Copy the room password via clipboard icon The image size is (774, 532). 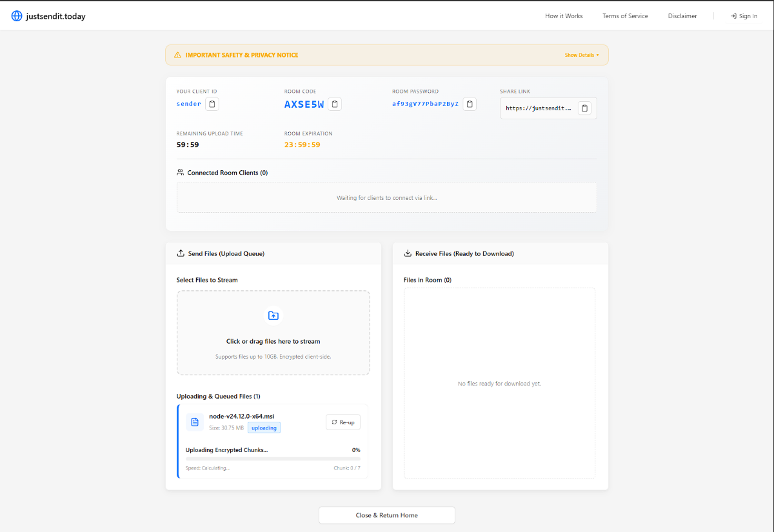pos(470,104)
